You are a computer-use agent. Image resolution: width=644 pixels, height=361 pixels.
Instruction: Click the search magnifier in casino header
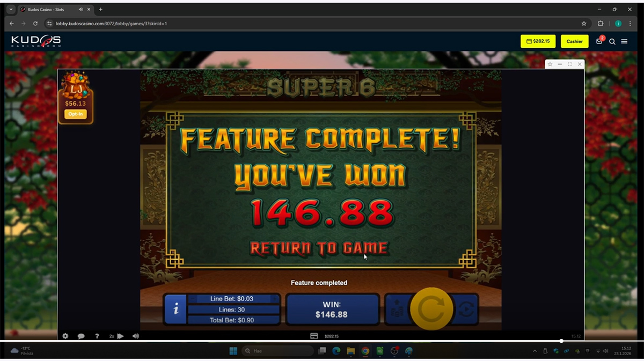(x=612, y=41)
